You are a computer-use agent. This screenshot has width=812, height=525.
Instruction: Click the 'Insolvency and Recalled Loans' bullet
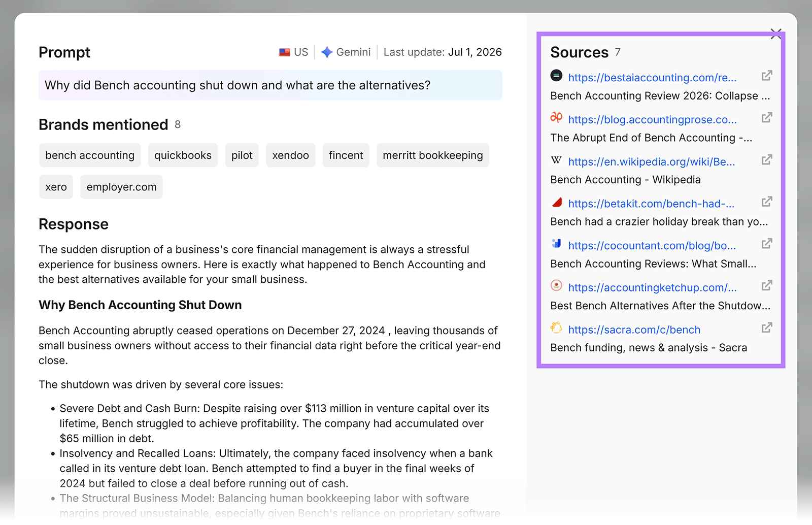(x=276, y=469)
